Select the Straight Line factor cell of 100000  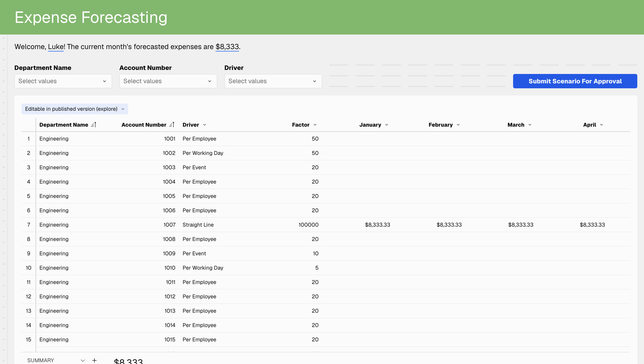tap(308, 225)
